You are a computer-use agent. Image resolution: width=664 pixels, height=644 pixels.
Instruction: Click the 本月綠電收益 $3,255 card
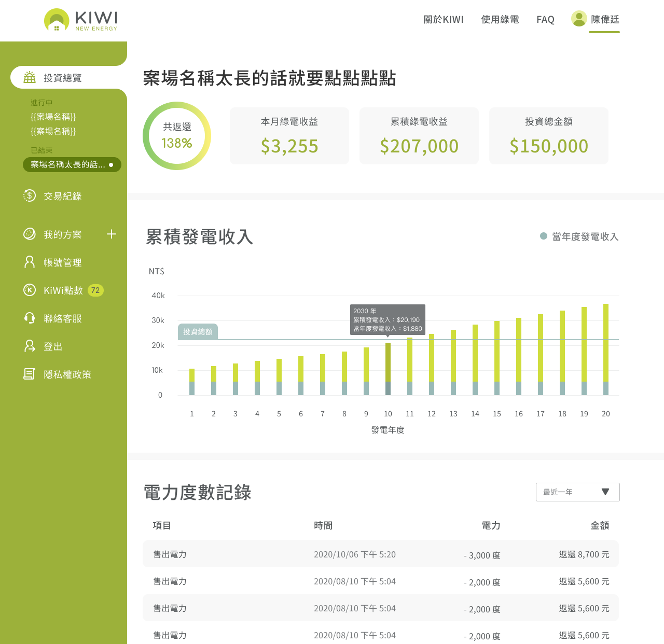tap(289, 136)
